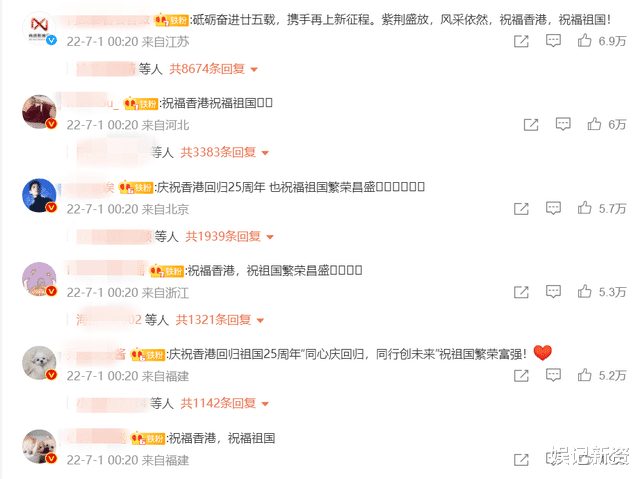Share the comment from Jiangsu
The image size is (640, 479).
click(x=521, y=41)
